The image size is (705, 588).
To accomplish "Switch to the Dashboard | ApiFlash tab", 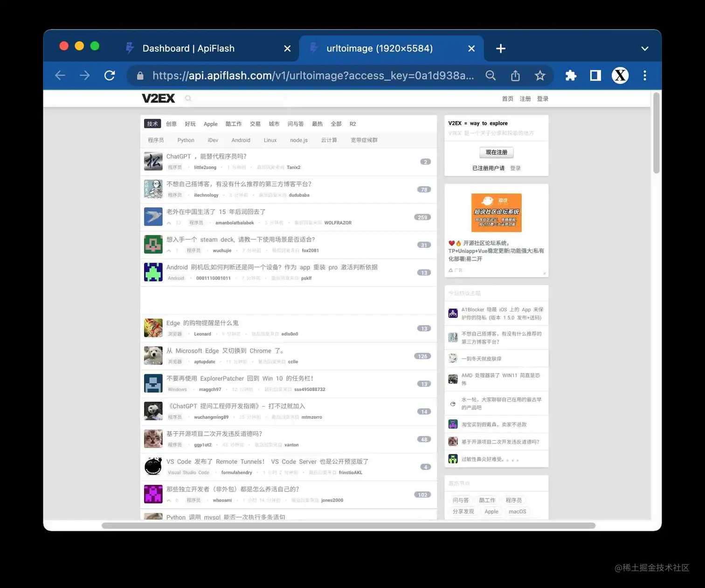I will [x=188, y=48].
